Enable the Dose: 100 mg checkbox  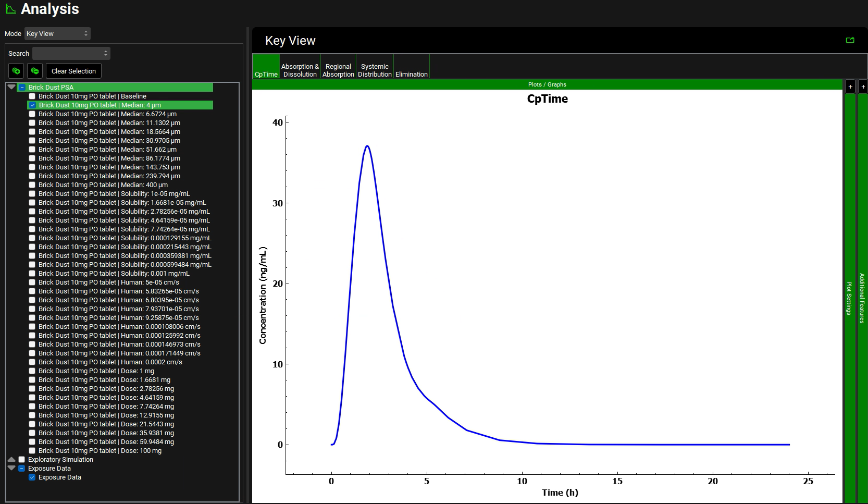(32, 451)
